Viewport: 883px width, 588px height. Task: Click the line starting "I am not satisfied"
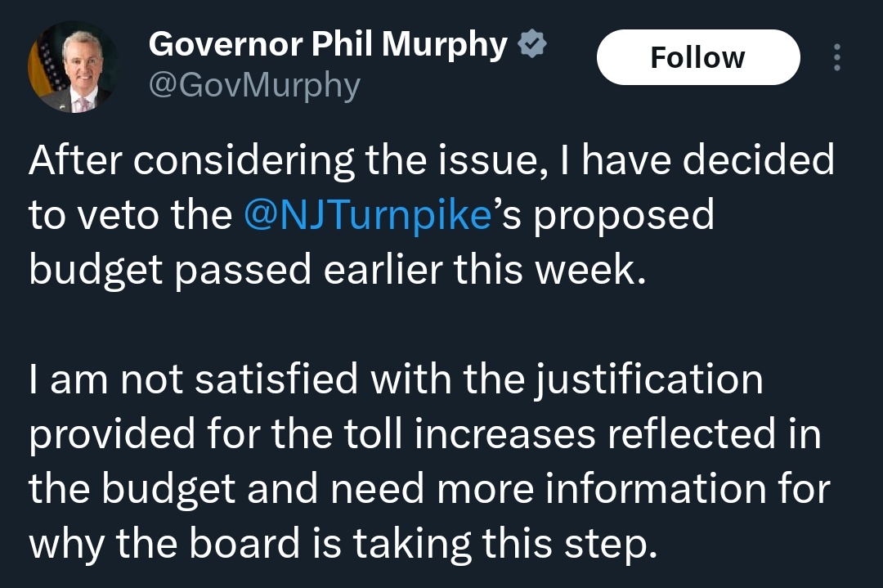pos(396,380)
